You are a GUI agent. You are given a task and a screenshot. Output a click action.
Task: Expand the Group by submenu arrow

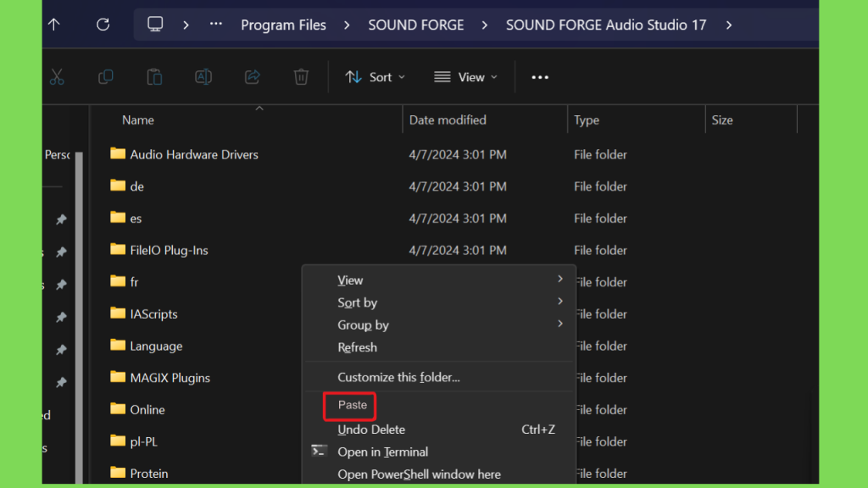point(560,324)
